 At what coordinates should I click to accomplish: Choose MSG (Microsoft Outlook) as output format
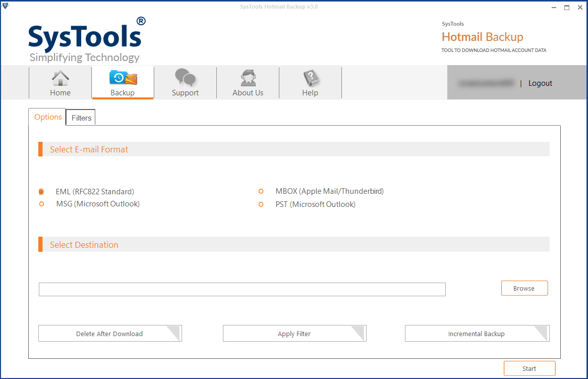click(41, 204)
